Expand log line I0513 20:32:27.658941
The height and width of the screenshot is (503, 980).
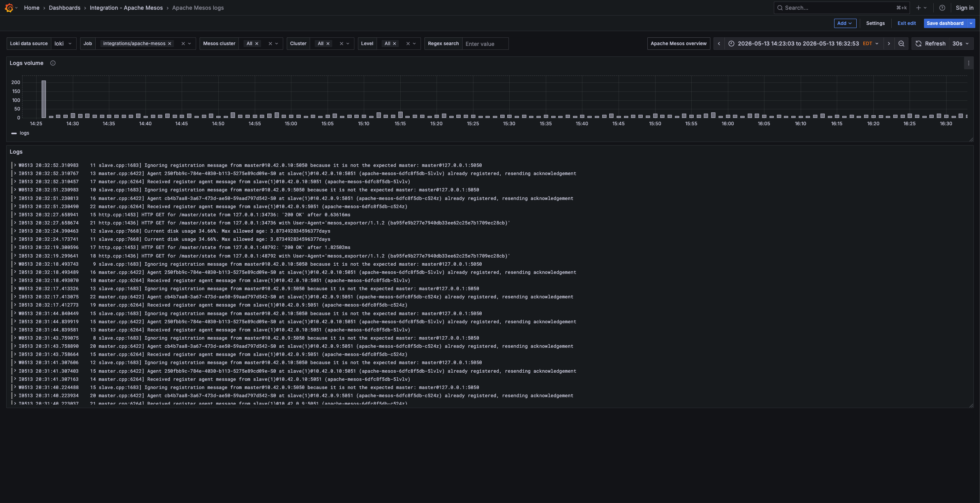[x=15, y=215]
